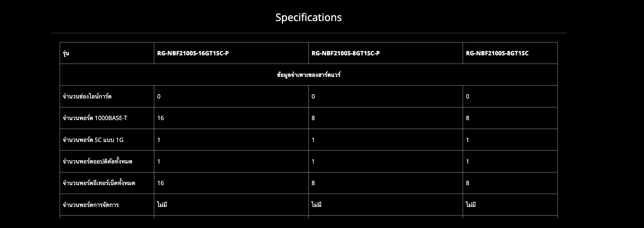The height and width of the screenshot is (228, 644).
Task: Click line card slot value 0 under RG-NBF2100S-16GT1SC-P
Action: (159, 97)
